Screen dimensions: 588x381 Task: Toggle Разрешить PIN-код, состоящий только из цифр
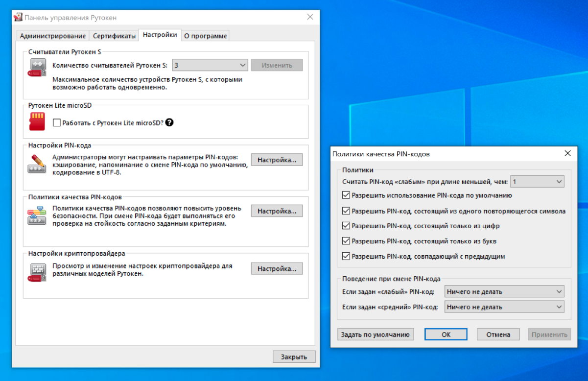click(346, 226)
